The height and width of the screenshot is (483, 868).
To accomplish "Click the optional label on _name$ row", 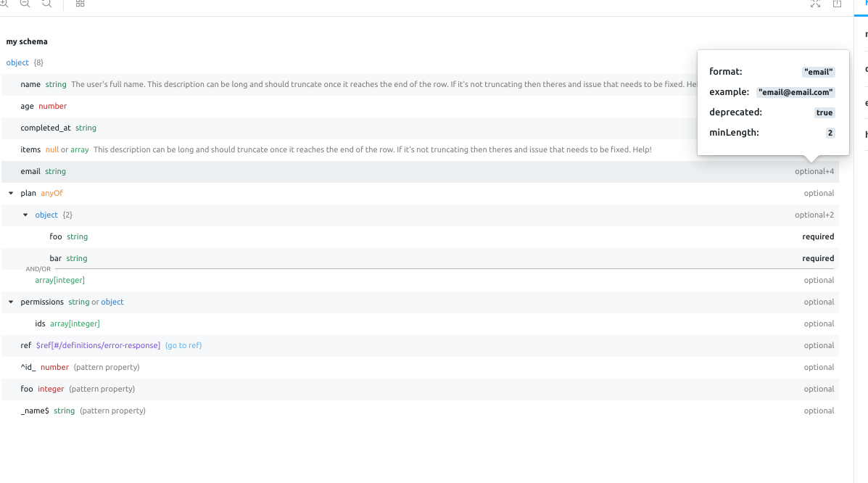I will point(819,410).
